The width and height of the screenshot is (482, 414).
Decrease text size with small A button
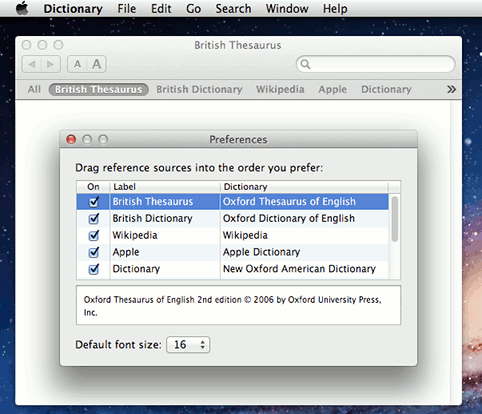(77, 64)
